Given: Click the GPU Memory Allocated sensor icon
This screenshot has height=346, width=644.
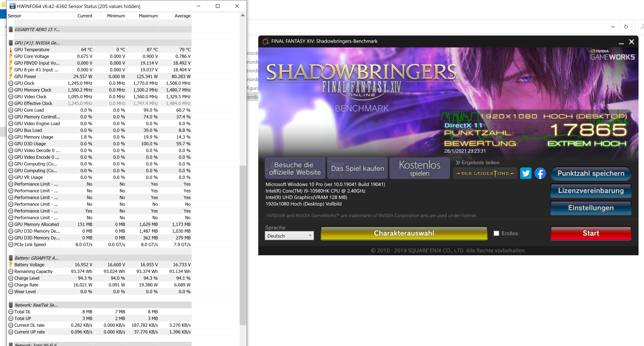Looking at the screenshot, I should 11,224.
